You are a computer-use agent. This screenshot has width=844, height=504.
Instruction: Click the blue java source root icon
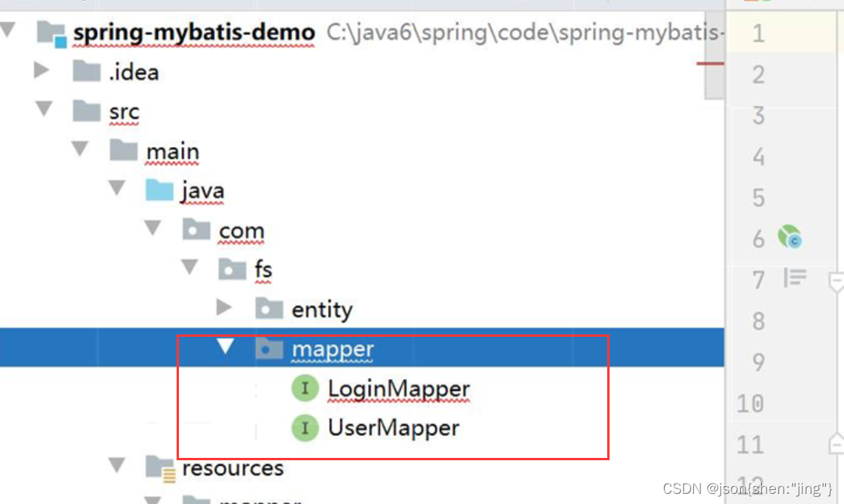(159, 190)
